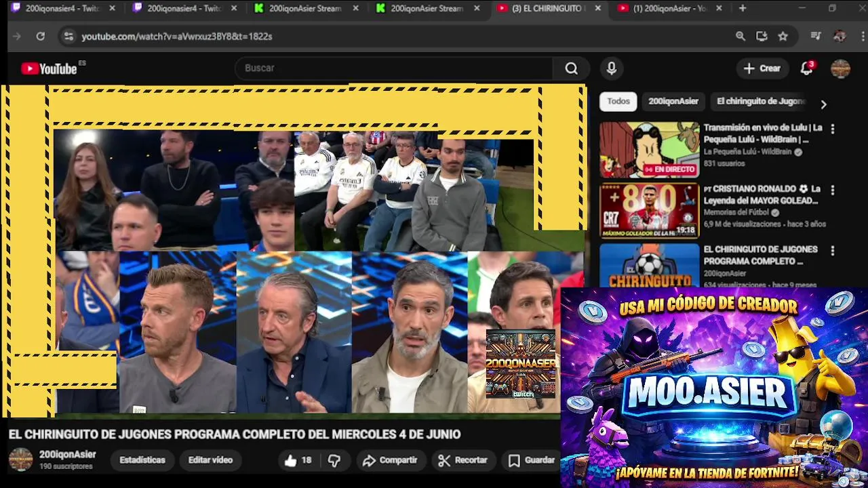Go forward with the browser arrow
The width and height of the screenshot is (868, 488).
[17, 37]
